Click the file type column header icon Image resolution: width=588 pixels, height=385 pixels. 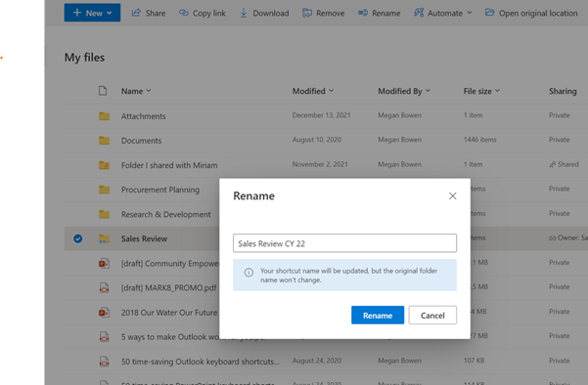point(103,91)
